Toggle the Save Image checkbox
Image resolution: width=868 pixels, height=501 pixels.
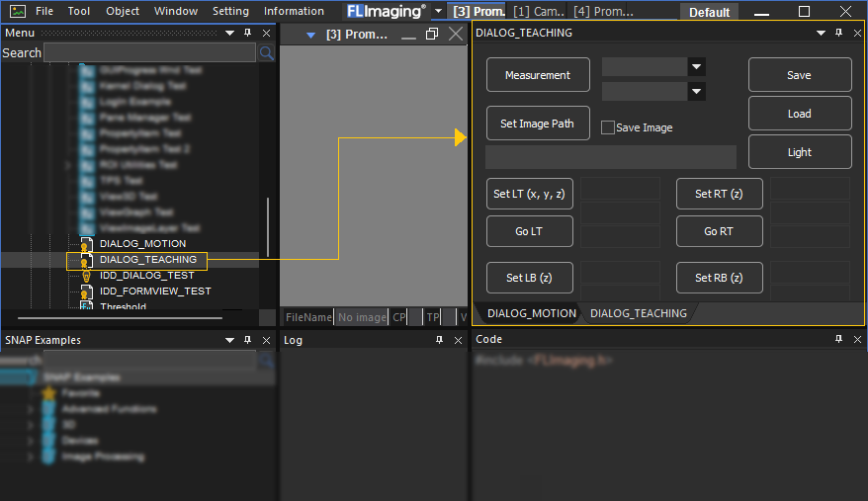pos(608,127)
